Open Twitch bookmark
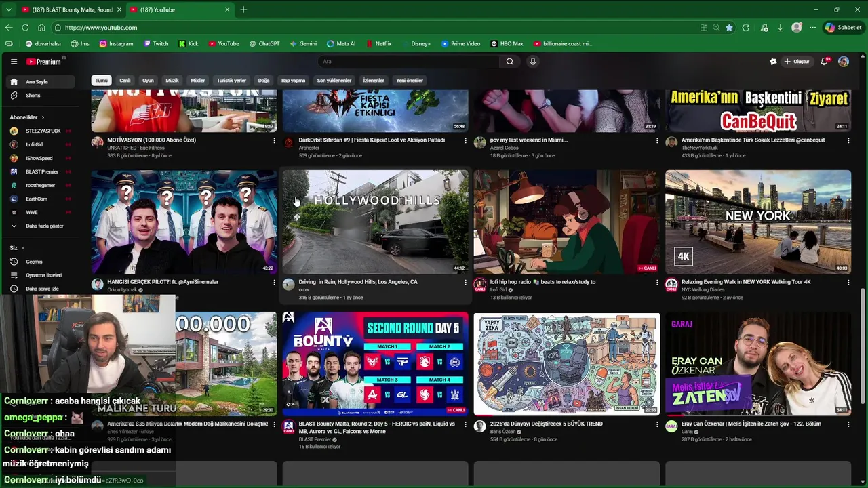The image size is (868, 488). (x=156, y=44)
